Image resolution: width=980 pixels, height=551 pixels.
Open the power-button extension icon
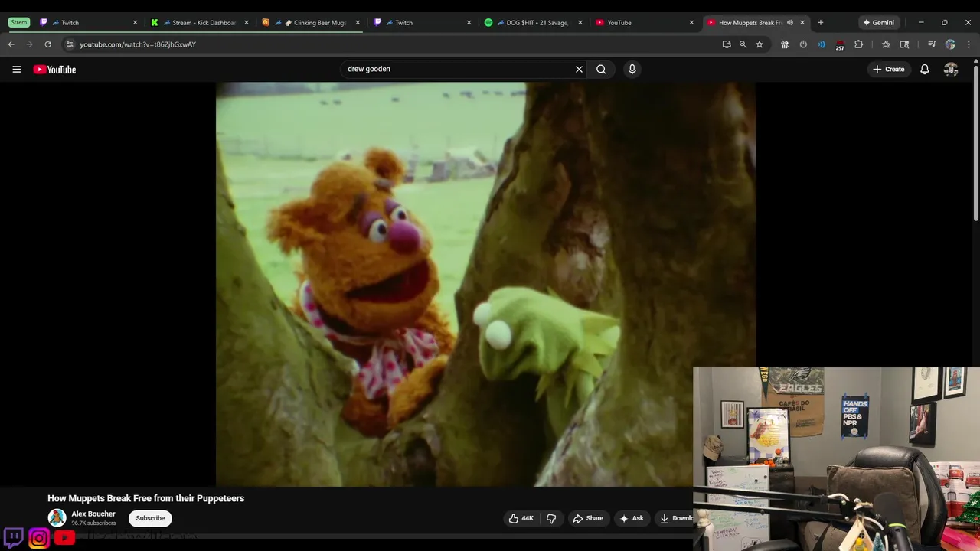coord(803,44)
